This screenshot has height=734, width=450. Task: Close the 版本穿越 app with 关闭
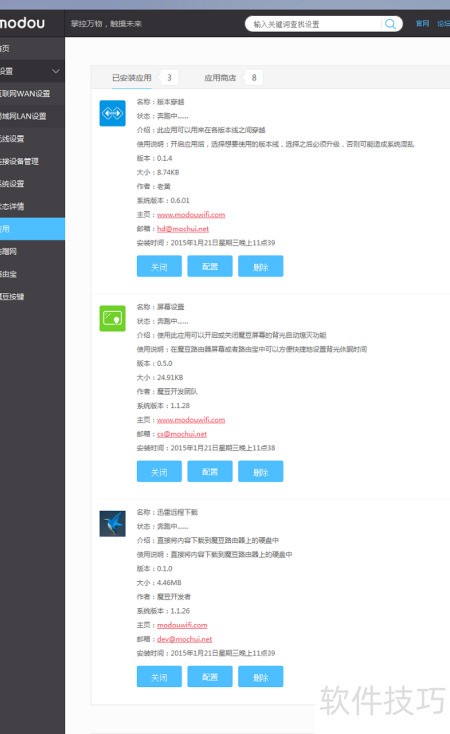pos(159,266)
